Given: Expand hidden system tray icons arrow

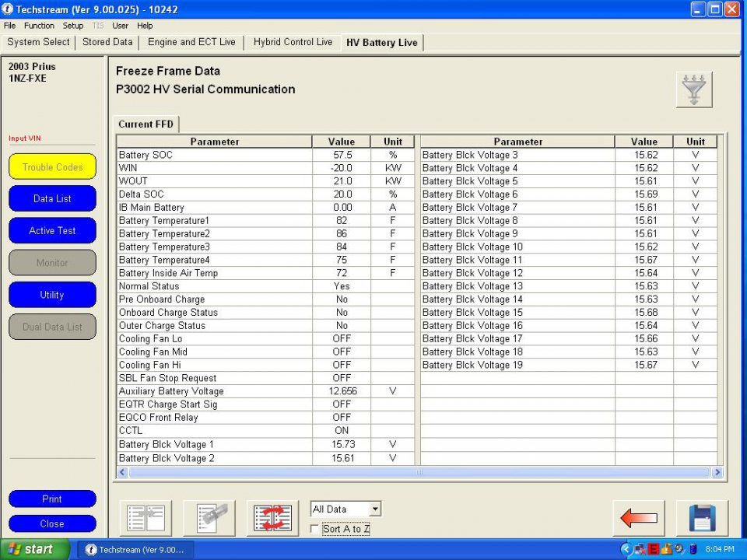Looking at the screenshot, I should 626,549.
